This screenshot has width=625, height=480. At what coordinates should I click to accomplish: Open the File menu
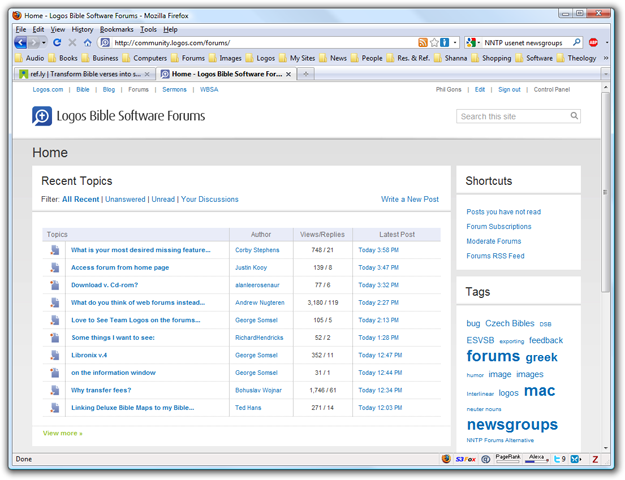[21, 30]
